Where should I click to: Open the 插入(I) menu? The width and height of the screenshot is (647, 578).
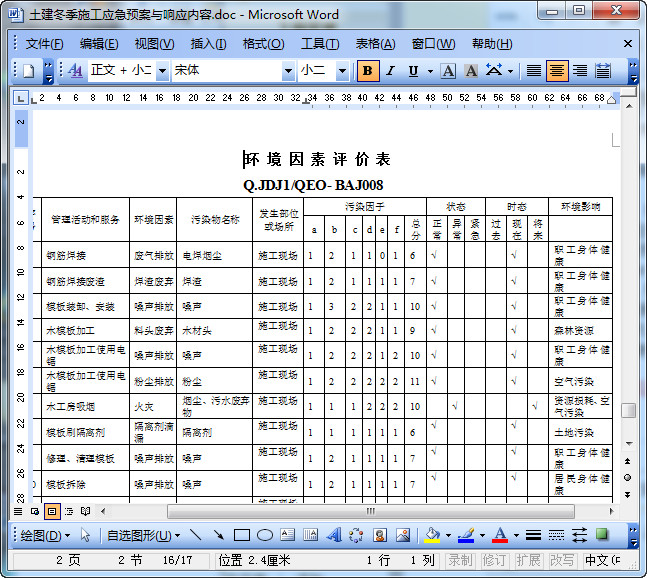[208, 44]
